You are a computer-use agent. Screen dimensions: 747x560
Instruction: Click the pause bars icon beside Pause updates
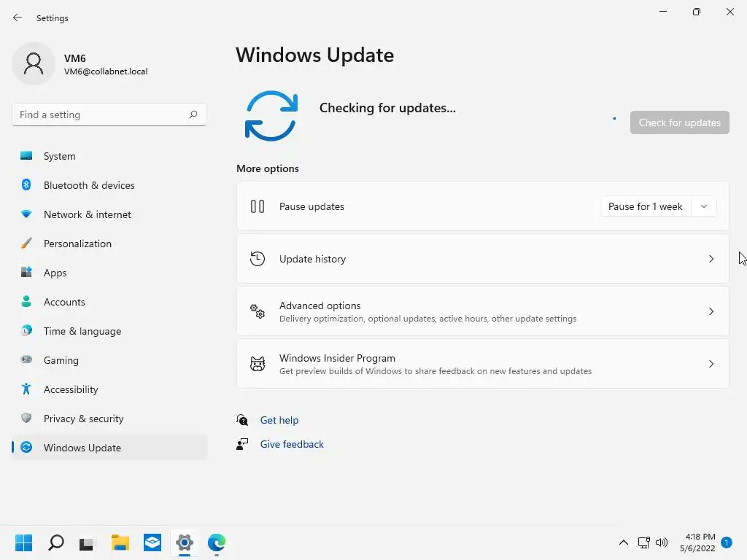[x=258, y=206]
